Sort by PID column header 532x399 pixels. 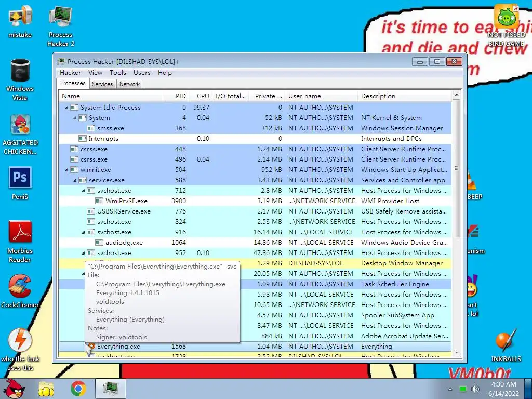click(176, 96)
